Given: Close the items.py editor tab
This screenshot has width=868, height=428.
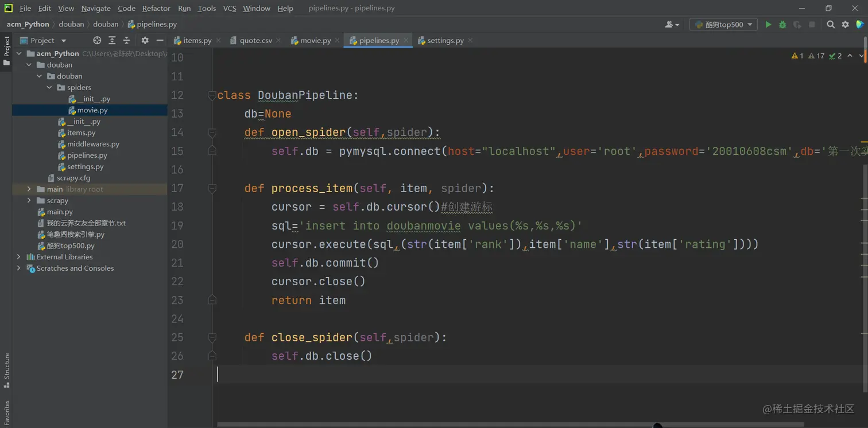Looking at the screenshot, I should (x=217, y=40).
